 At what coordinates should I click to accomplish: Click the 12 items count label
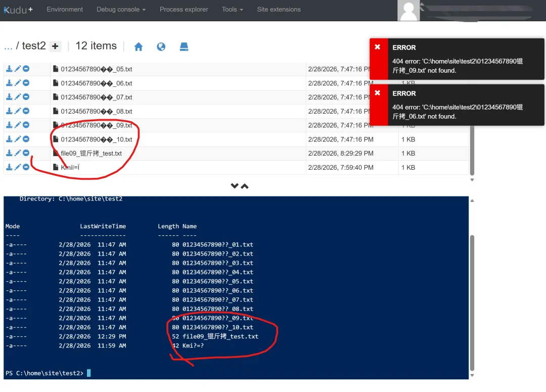point(96,46)
